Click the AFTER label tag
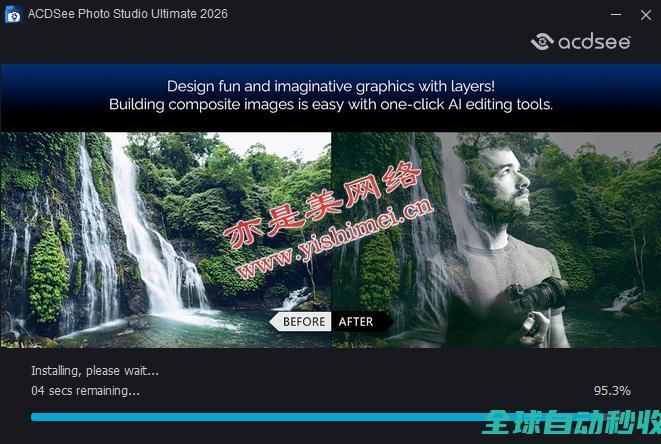 pyautogui.click(x=357, y=321)
